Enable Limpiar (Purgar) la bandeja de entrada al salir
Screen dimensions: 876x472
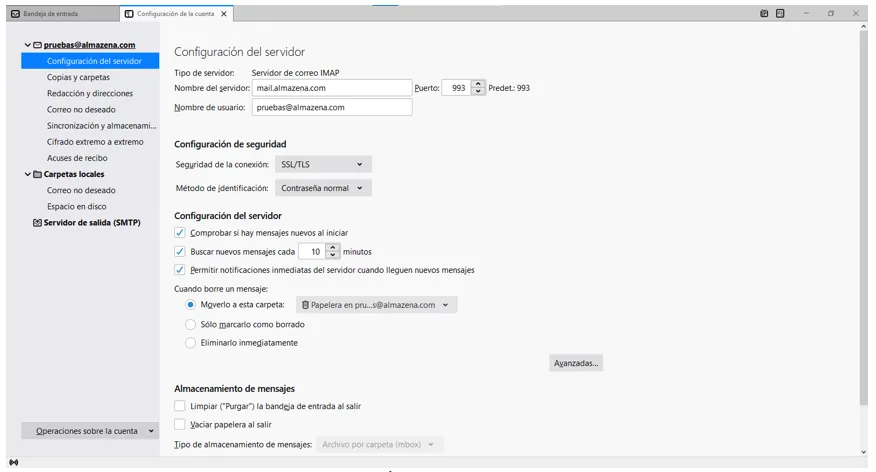click(179, 406)
